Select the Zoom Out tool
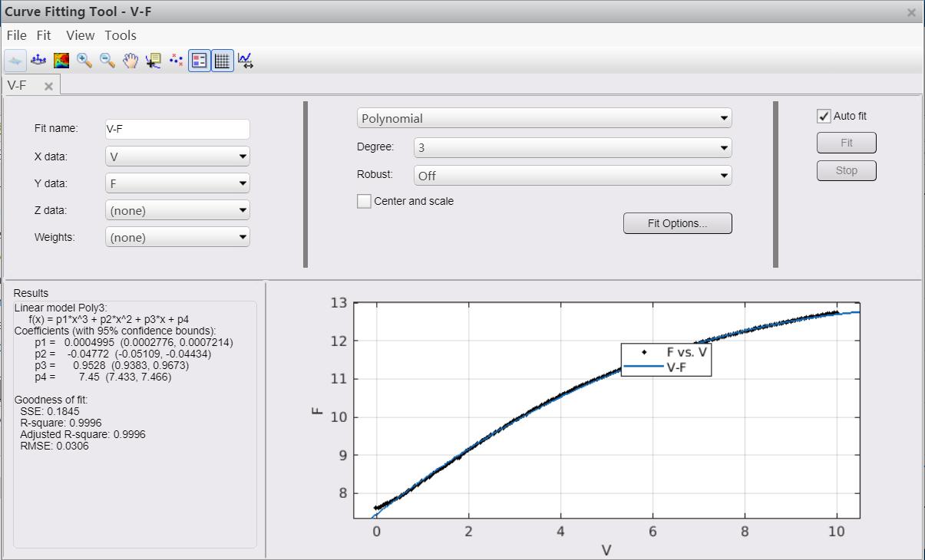This screenshot has height=560, width=925. (107, 61)
